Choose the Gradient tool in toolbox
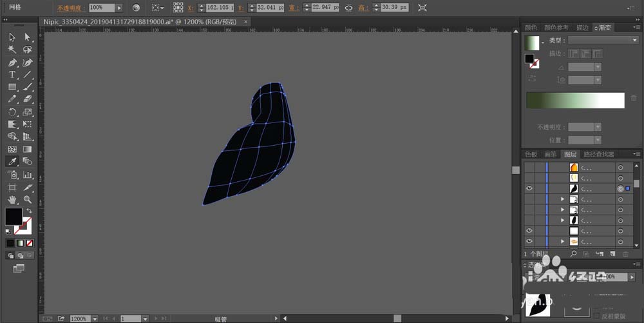 27,149
